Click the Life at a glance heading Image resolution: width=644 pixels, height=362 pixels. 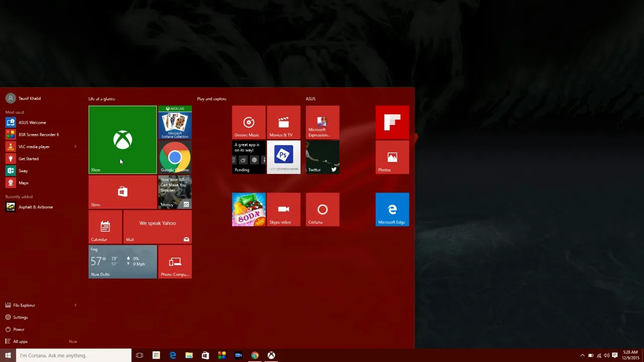[102, 99]
